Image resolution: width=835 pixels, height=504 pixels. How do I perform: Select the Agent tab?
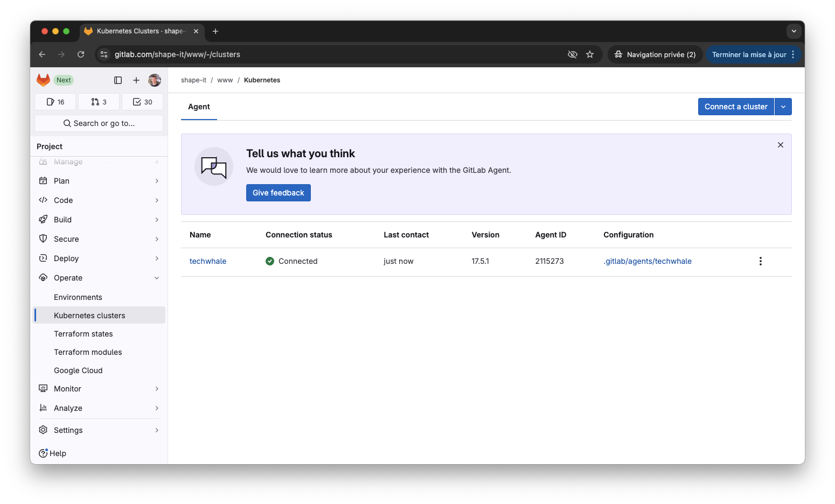coord(199,107)
